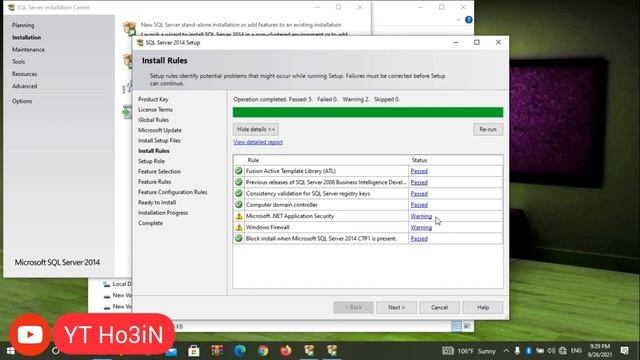The width and height of the screenshot is (640, 360).
Task: Select Local D drive in background Explorer
Action: coord(117,284)
